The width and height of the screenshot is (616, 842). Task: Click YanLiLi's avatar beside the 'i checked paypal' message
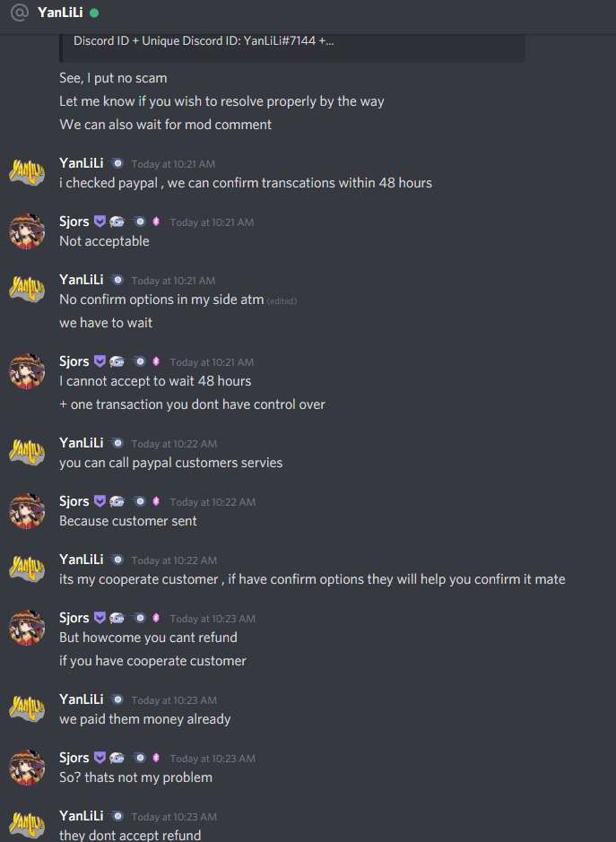[27, 173]
